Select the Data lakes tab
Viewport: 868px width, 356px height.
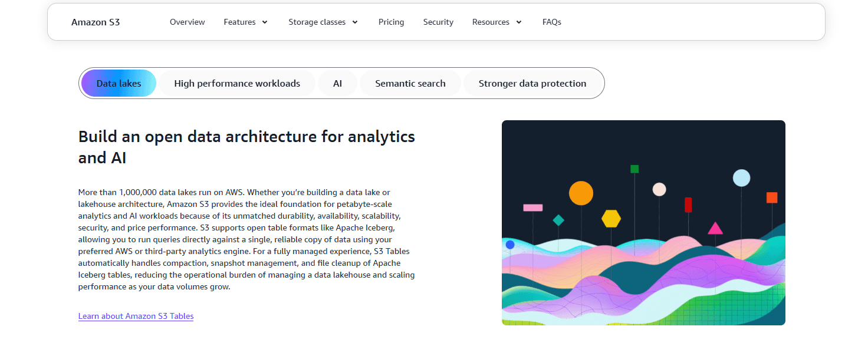coord(119,83)
